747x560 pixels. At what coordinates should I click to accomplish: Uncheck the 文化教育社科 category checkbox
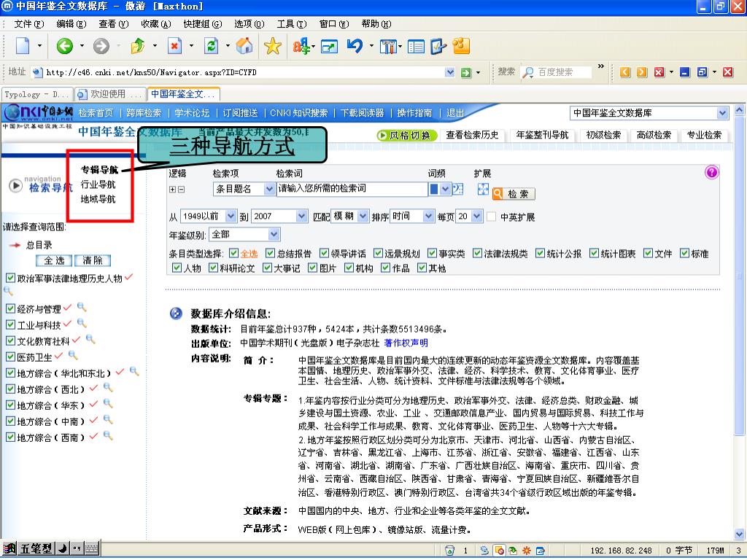pyautogui.click(x=10, y=341)
